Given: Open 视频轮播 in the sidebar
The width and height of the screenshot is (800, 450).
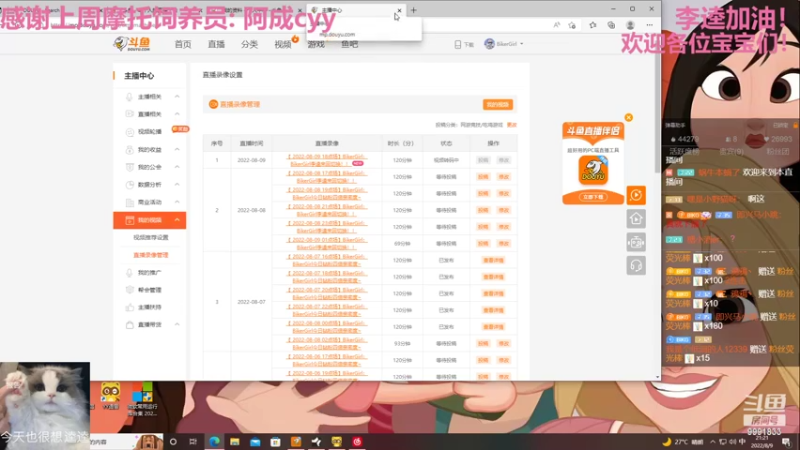Looking at the screenshot, I should [149, 132].
